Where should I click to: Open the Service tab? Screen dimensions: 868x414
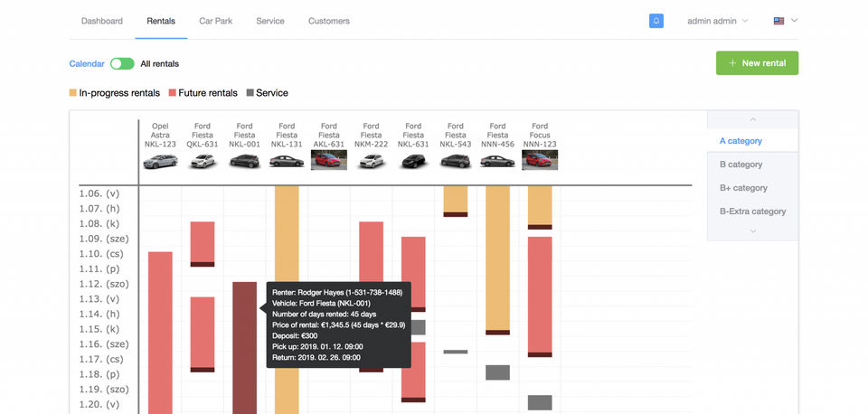[269, 21]
